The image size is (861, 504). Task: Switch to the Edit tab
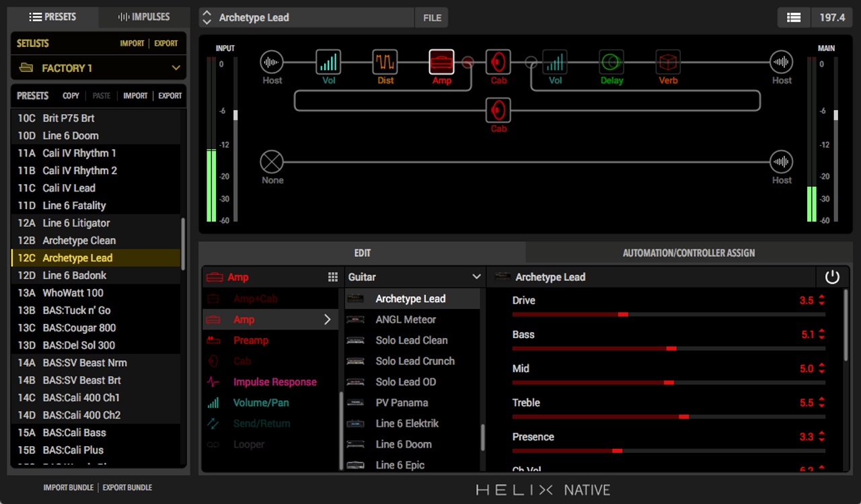point(363,253)
